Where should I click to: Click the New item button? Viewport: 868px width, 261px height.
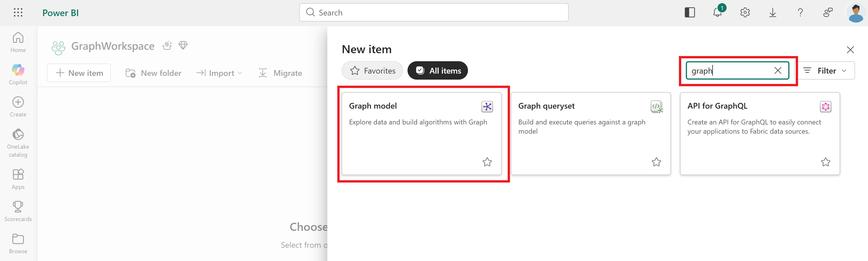79,73
